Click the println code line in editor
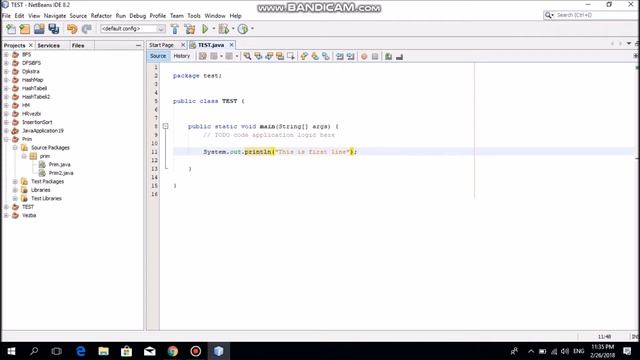 click(280, 152)
